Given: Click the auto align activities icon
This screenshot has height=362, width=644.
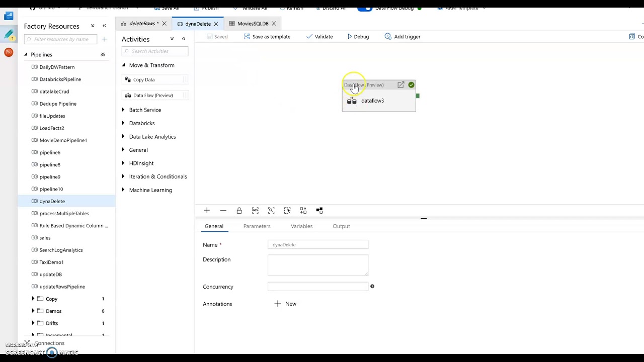Looking at the screenshot, I should click(x=303, y=210).
